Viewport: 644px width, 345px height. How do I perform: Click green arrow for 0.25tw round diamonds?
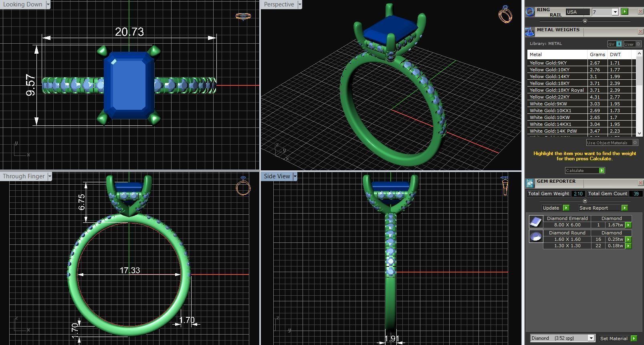[x=628, y=239]
